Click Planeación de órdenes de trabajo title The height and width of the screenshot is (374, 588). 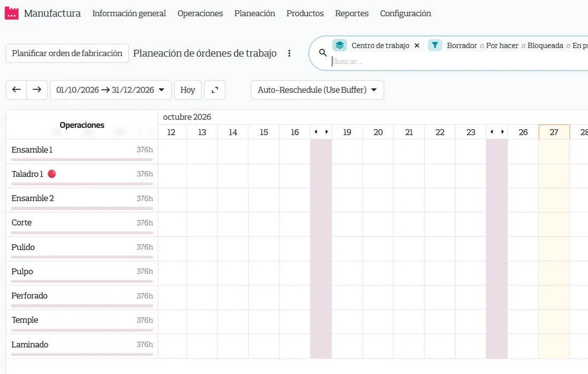205,53
